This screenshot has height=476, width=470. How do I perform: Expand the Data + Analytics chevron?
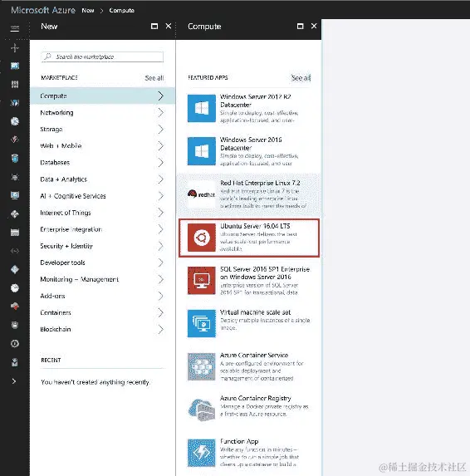[x=161, y=179]
